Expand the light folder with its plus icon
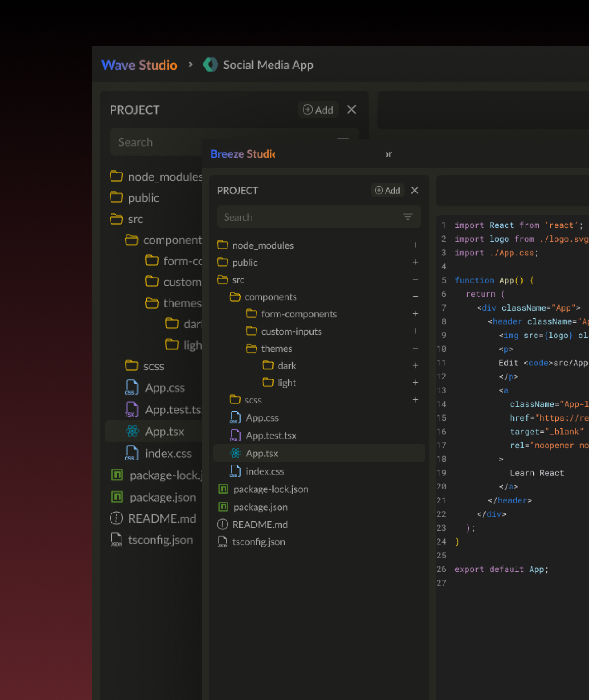The image size is (589, 700). (x=415, y=383)
